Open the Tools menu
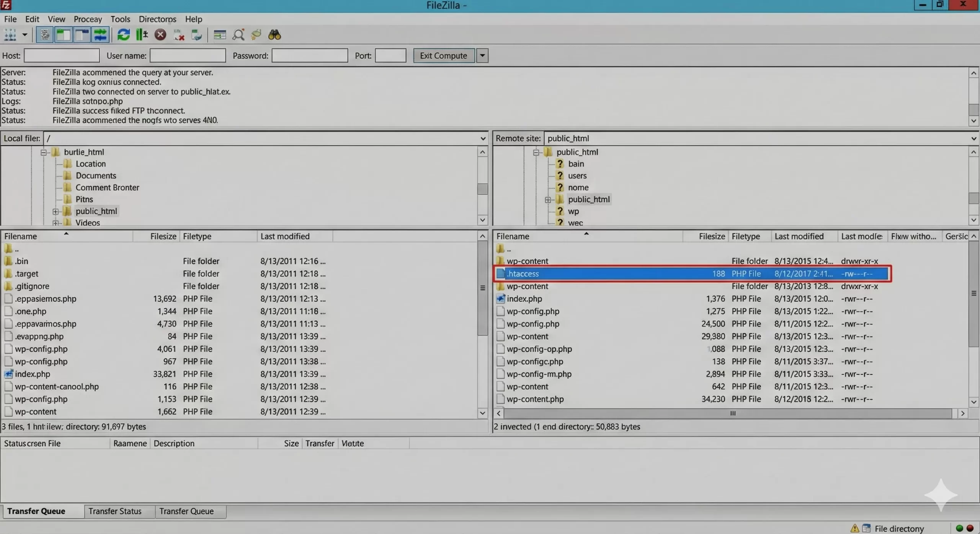Image resolution: width=980 pixels, height=534 pixels. (120, 19)
